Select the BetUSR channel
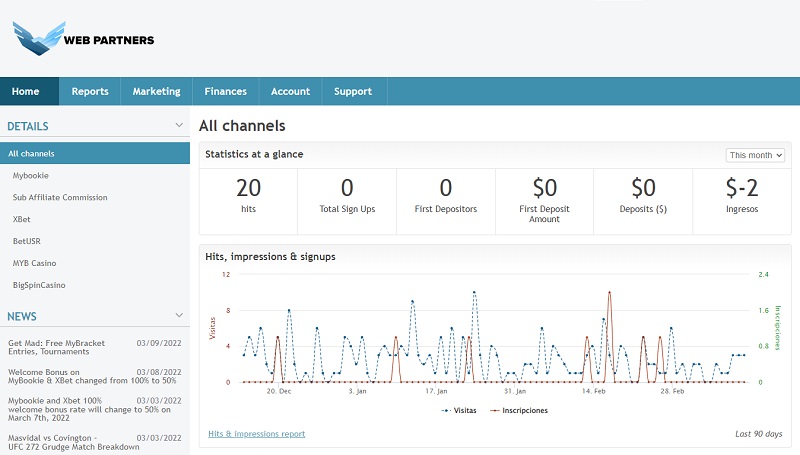 [27, 241]
